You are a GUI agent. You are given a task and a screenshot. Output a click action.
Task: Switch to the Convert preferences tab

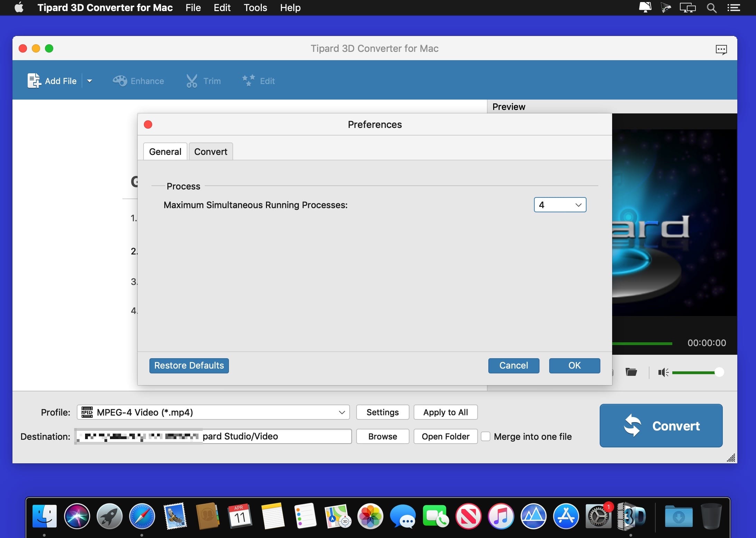tap(211, 151)
